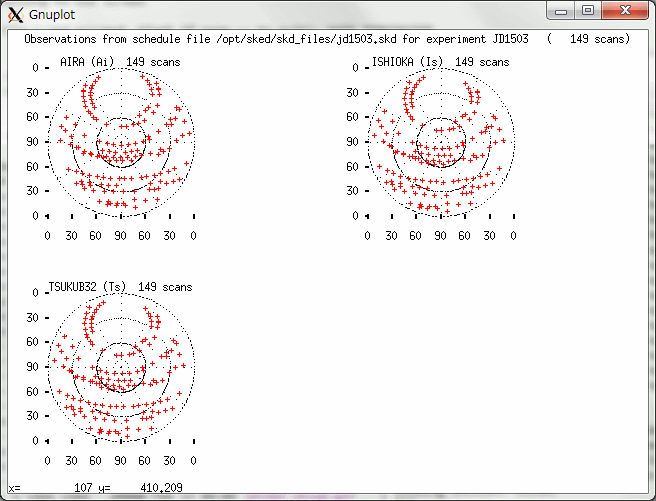The height and width of the screenshot is (501, 656).
Task: Click the schedule file path jd1503.skd text
Action: pos(306,39)
